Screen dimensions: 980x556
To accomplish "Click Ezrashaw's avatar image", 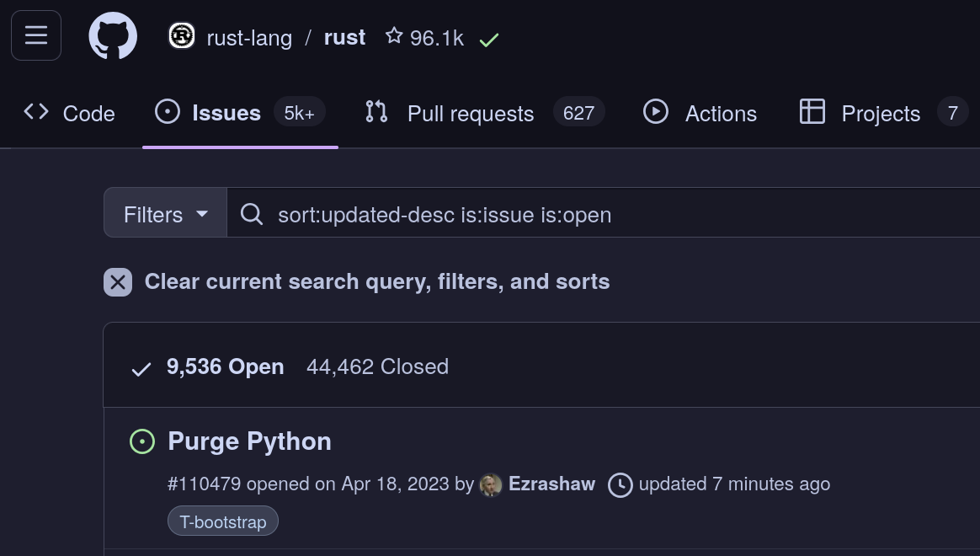I will [491, 484].
